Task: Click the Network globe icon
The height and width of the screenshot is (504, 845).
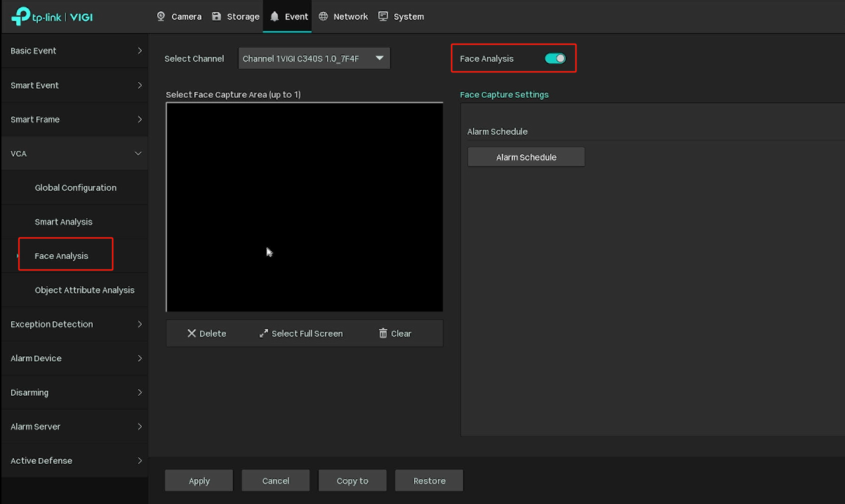Action: click(x=323, y=16)
